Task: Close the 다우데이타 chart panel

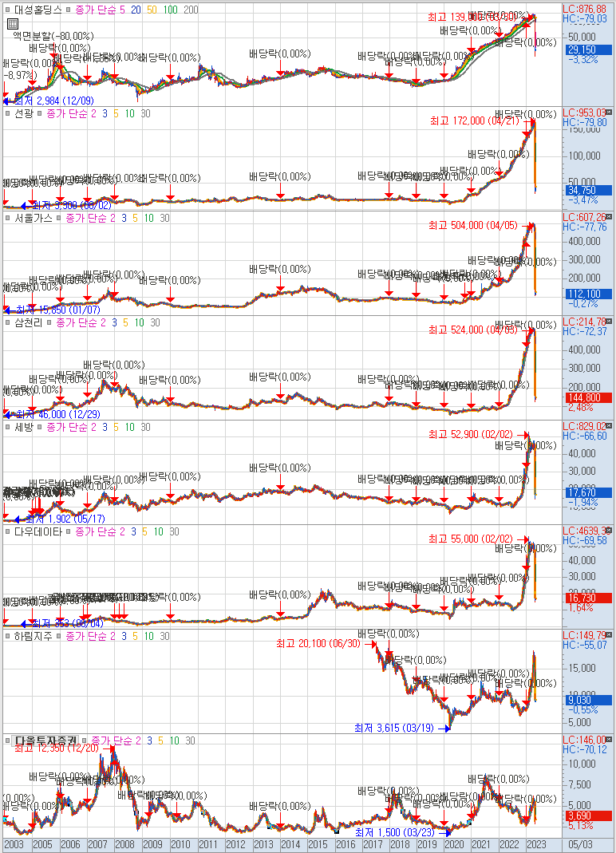Action: click(609, 530)
